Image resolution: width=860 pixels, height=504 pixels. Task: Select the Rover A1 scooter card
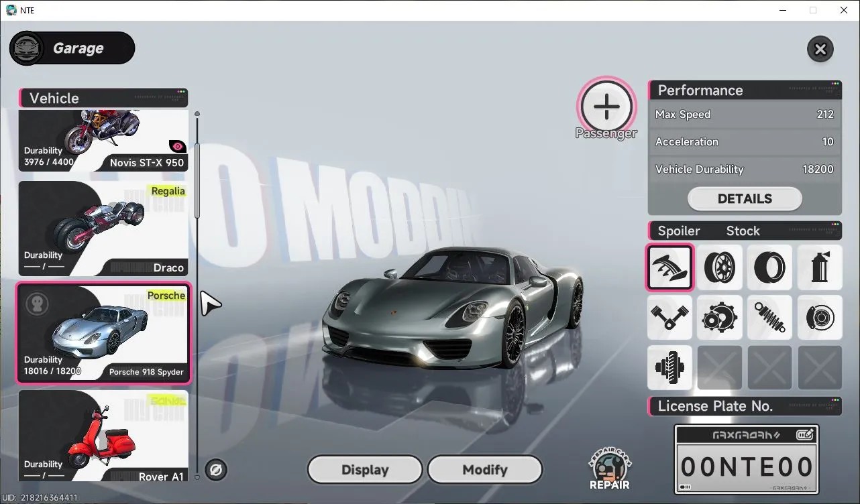(103, 436)
